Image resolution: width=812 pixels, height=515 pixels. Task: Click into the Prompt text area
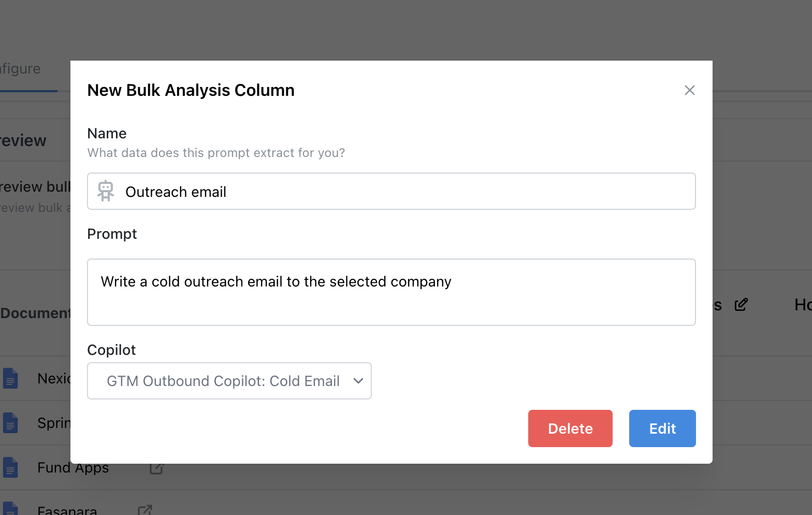click(x=391, y=292)
